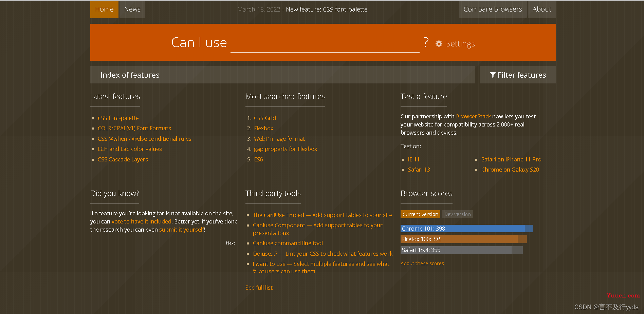Click submit it yourself link
Viewport: 644px width, 314px height.
coord(182,230)
